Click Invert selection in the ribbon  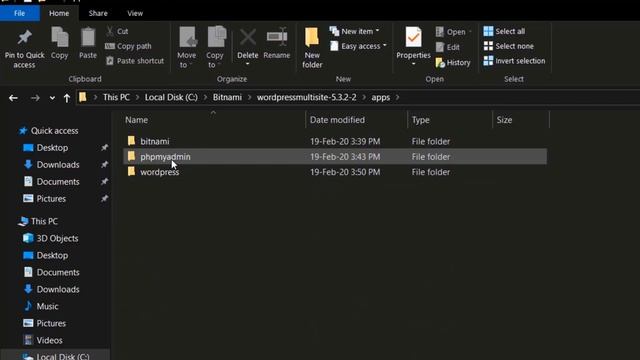(x=514, y=61)
